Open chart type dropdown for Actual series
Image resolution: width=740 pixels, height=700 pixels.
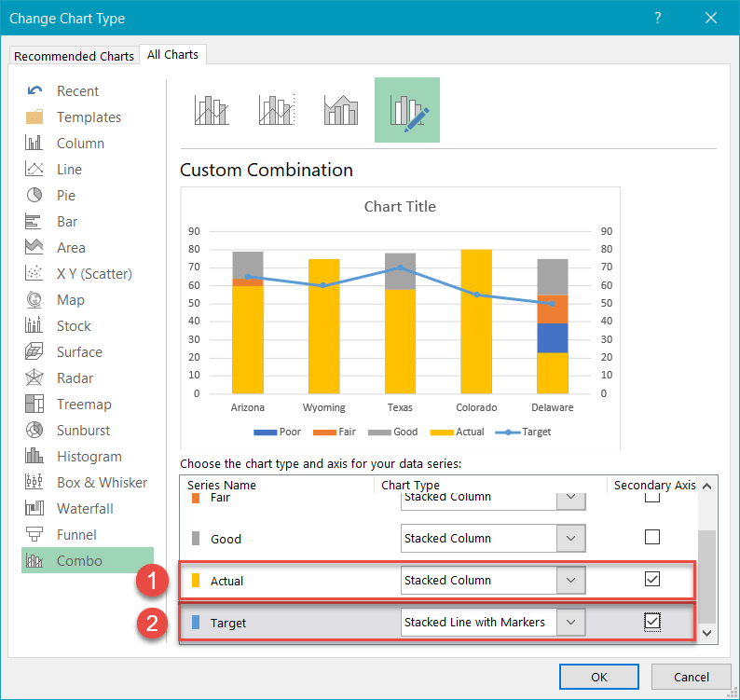coord(570,580)
